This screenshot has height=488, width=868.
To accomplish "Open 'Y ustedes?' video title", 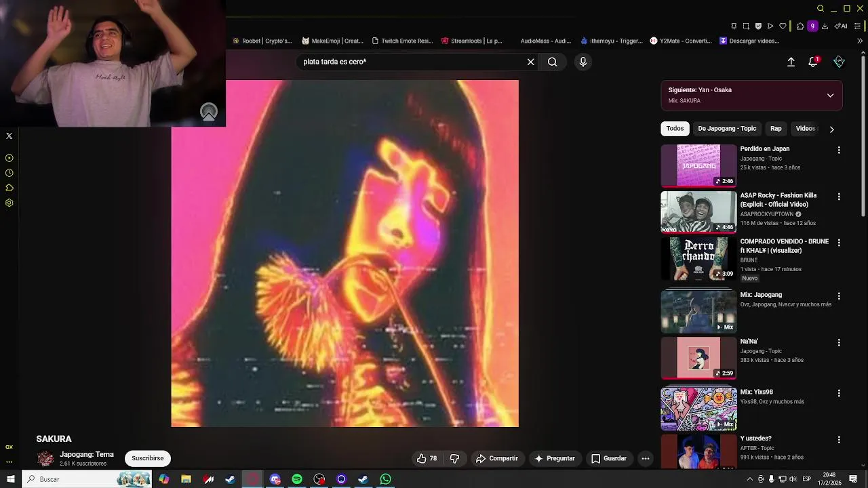I will pos(755,439).
